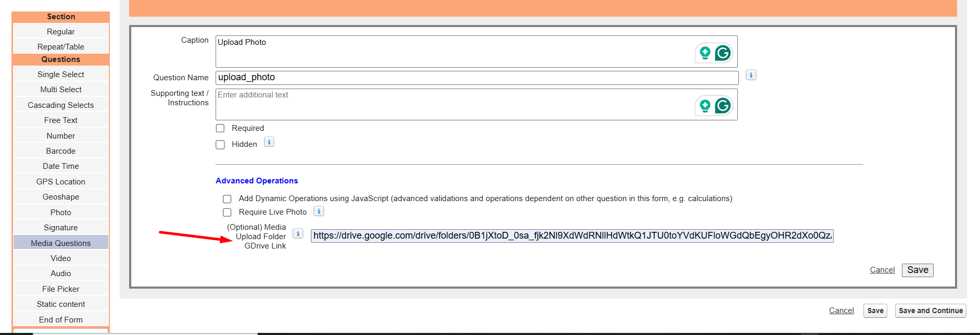
Task: Add a Photo question
Action: coord(61,213)
